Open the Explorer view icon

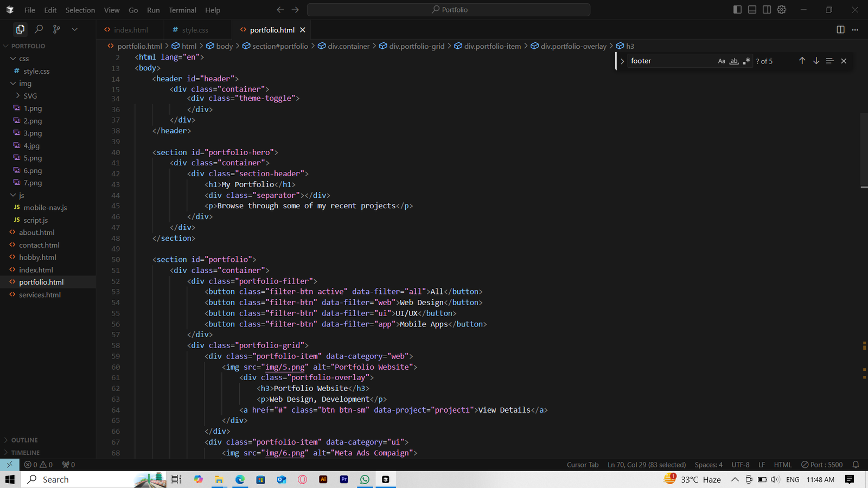point(20,29)
